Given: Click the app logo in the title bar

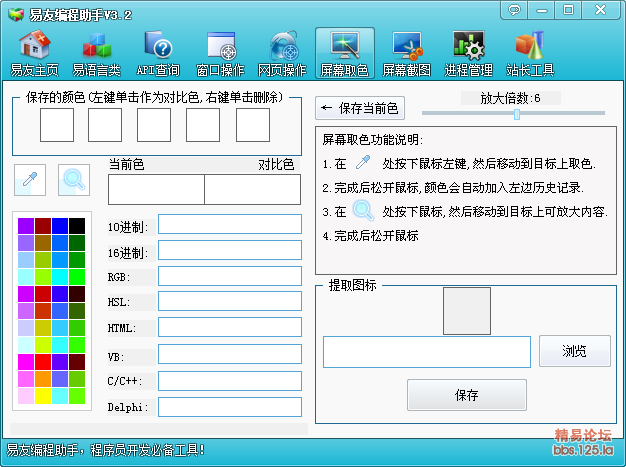Looking at the screenshot, I should coord(16,15).
